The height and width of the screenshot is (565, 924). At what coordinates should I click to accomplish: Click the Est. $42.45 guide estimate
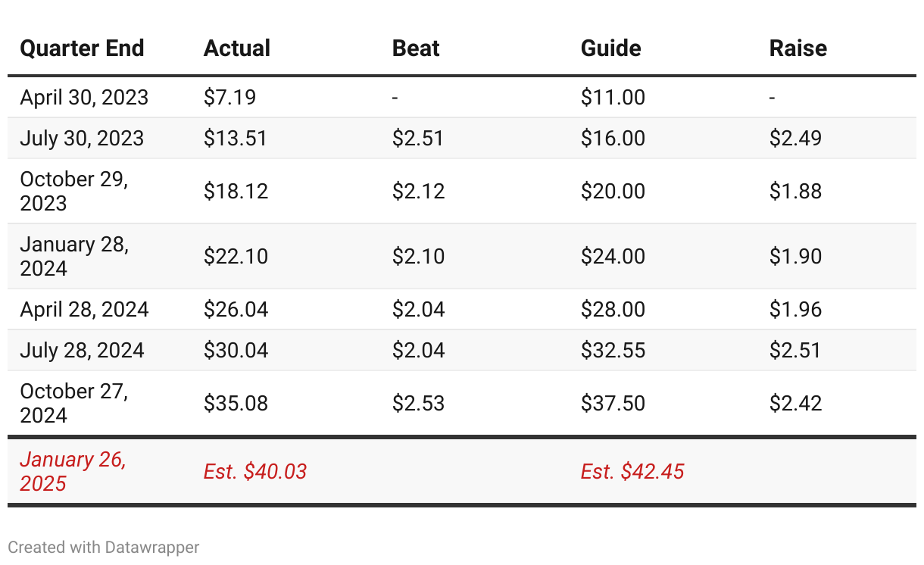[x=632, y=472]
